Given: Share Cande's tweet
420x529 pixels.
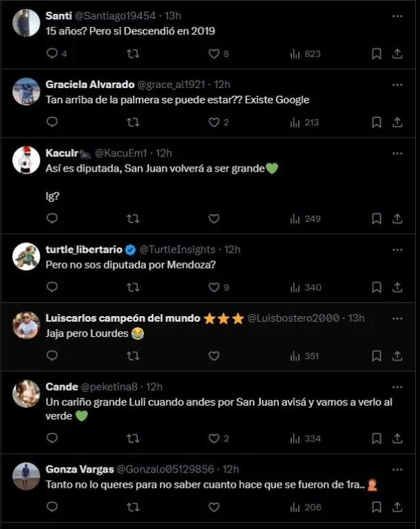Looking at the screenshot, I should coord(397,439).
